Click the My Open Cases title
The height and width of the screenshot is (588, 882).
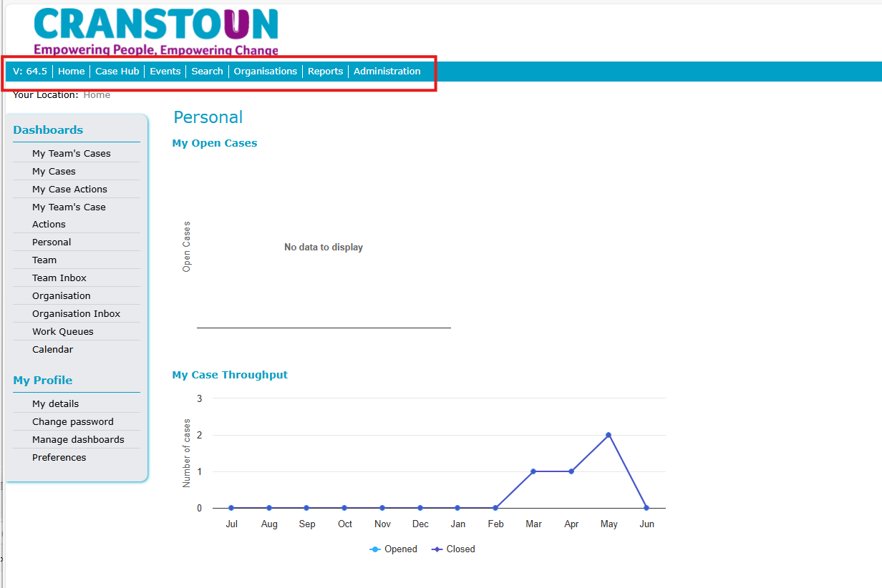click(215, 143)
